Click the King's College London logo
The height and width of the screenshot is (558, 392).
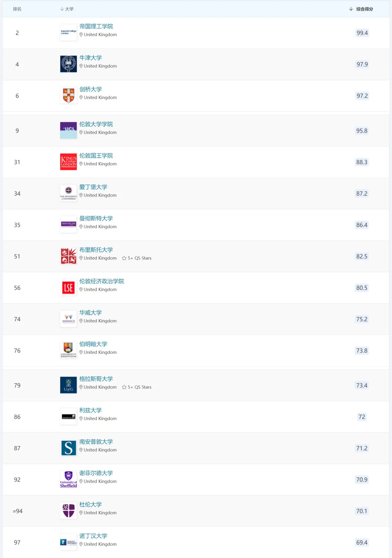pos(68,161)
